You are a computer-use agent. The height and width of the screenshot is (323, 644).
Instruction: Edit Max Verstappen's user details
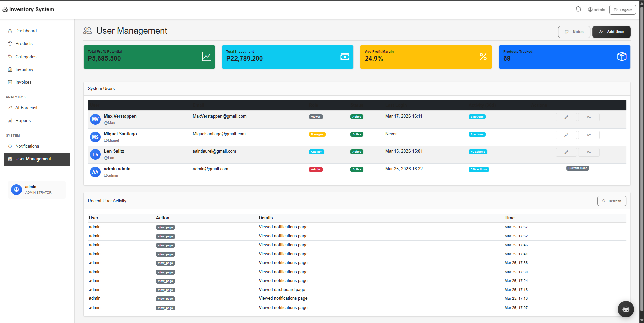click(x=566, y=117)
